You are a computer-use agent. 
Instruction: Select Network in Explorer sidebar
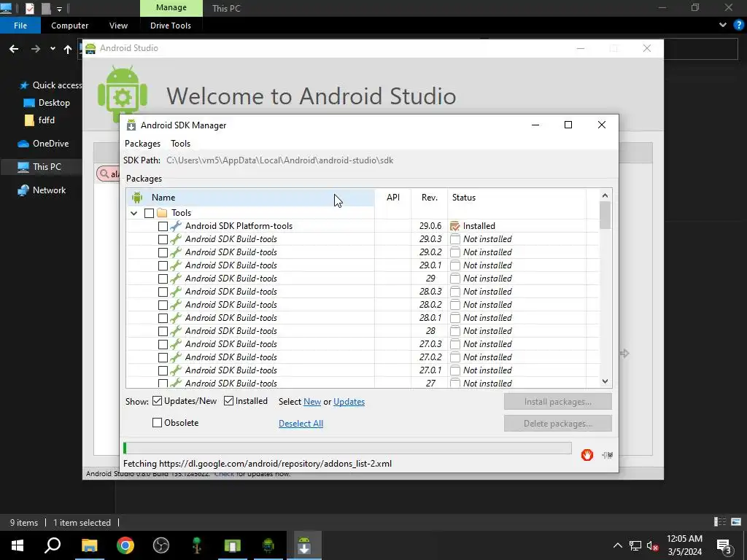pyautogui.click(x=42, y=190)
